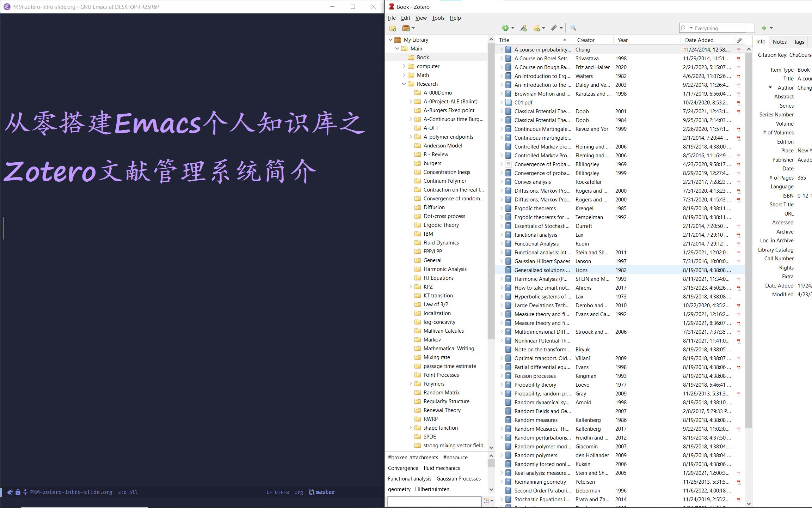Select the Convergence tag
Image resolution: width=812 pixels, height=508 pixels.
tap(403, 468)
